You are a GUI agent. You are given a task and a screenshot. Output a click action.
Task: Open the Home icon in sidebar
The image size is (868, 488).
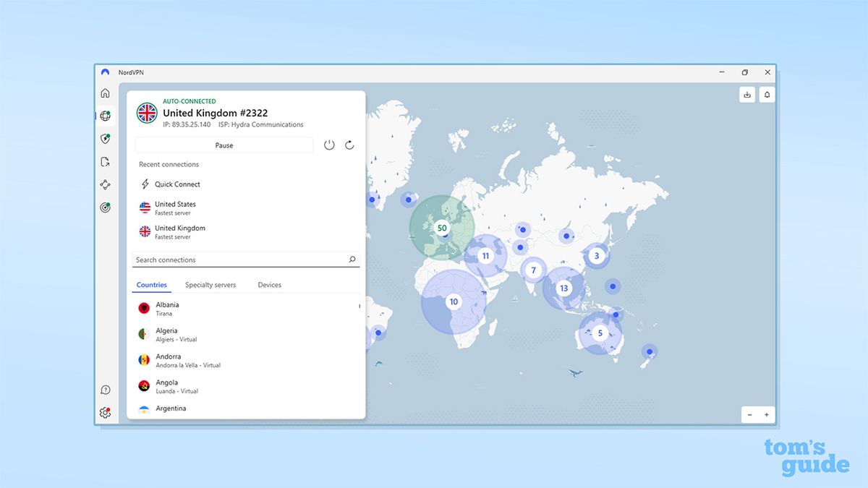(x=106, y=93)
